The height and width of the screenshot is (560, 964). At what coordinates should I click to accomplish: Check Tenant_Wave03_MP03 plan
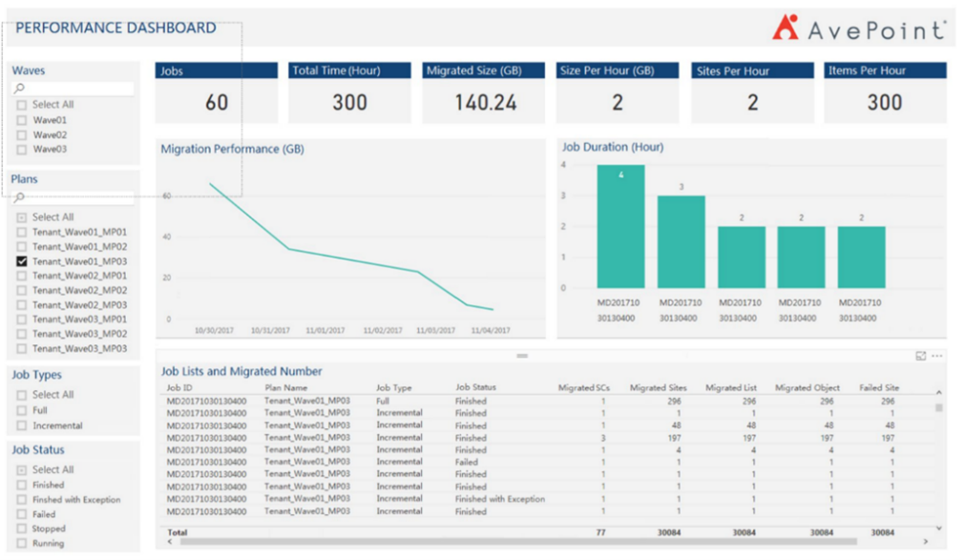click(22, 349)
